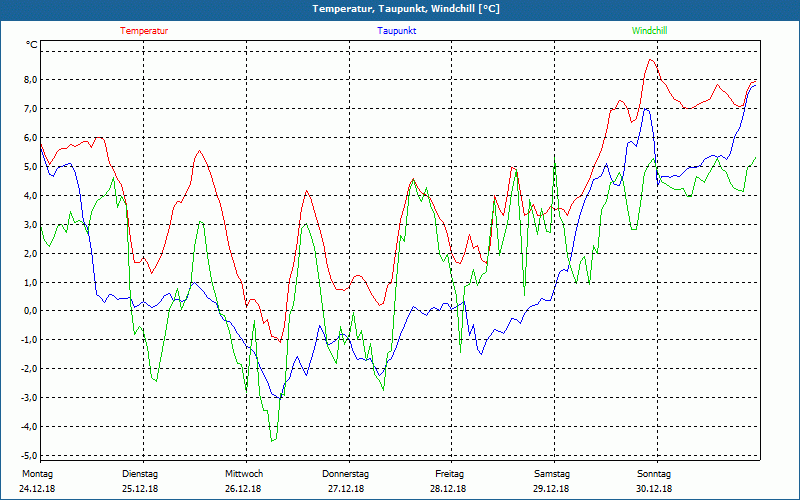
Task: Click the chart title Temperatur, Taupunkt, Windchill
Action: [406, 9]
